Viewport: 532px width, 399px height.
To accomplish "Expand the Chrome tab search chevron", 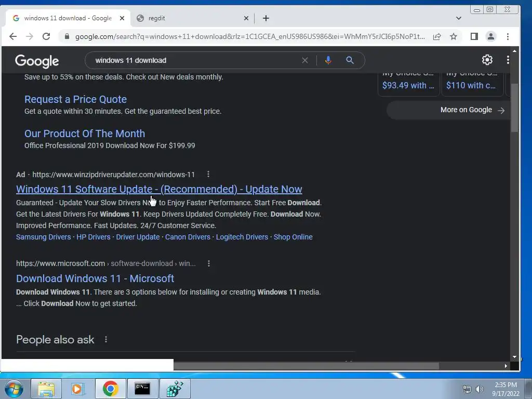I will [458, 18].
